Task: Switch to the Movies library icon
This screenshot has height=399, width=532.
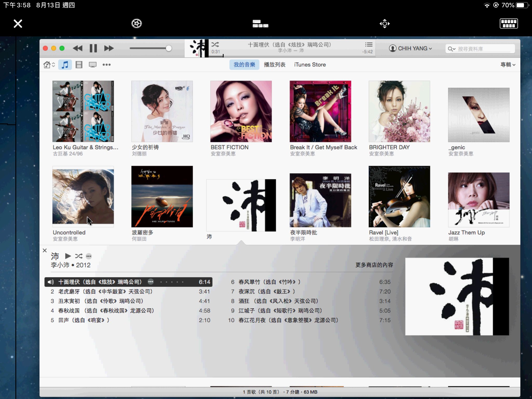Action: click(x=79, y=65)
